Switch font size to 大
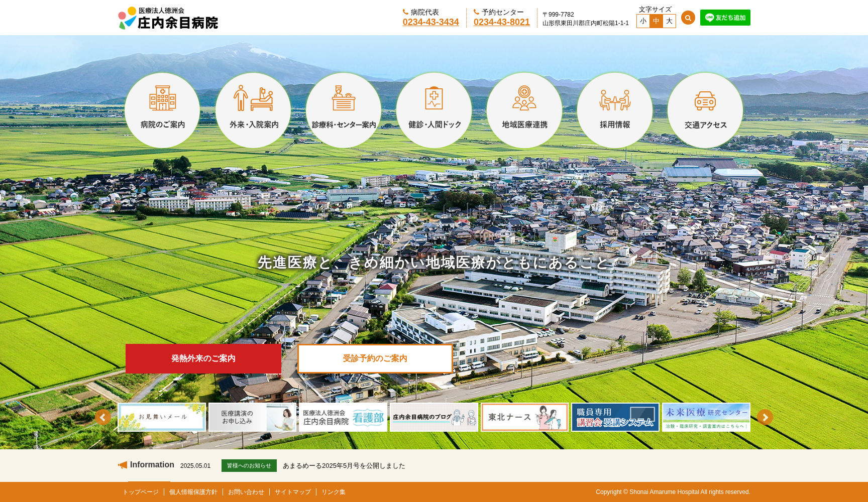Image resolution: width=868 pixels, height=502 pixels. (x=669, y=21)
